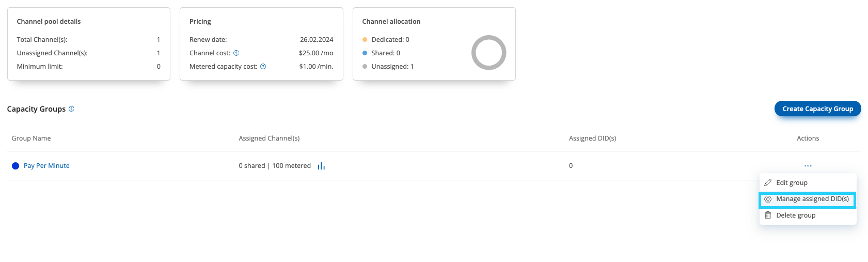Click the pencil icon for Edit group
The image size is (868, 262).
pyautogui.click(x=768, y=182)
